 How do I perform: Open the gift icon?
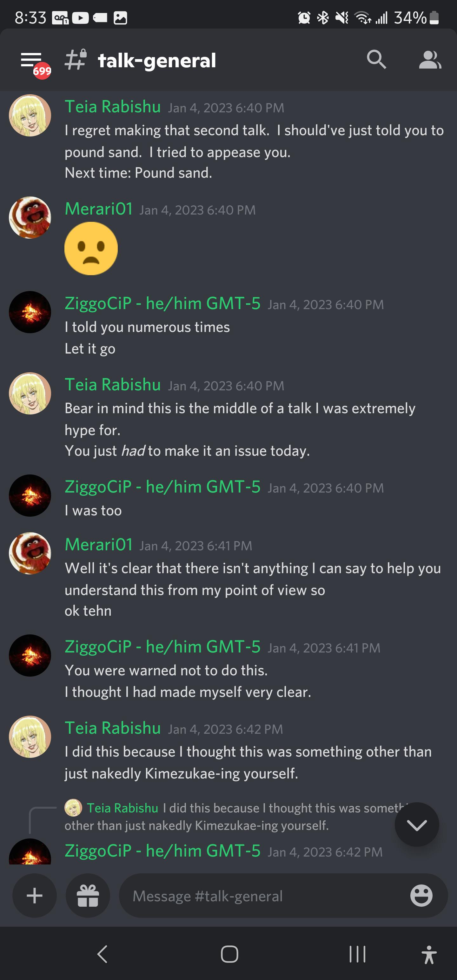(x=88, y=896)
